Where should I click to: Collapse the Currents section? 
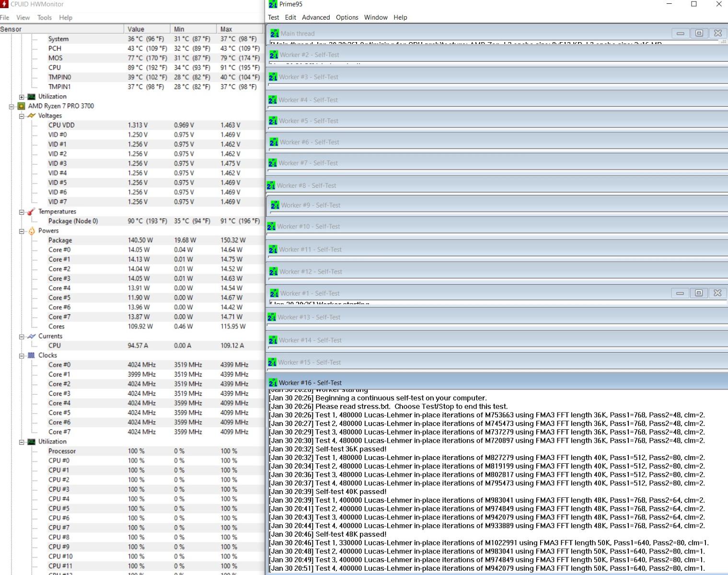point(22,336)
